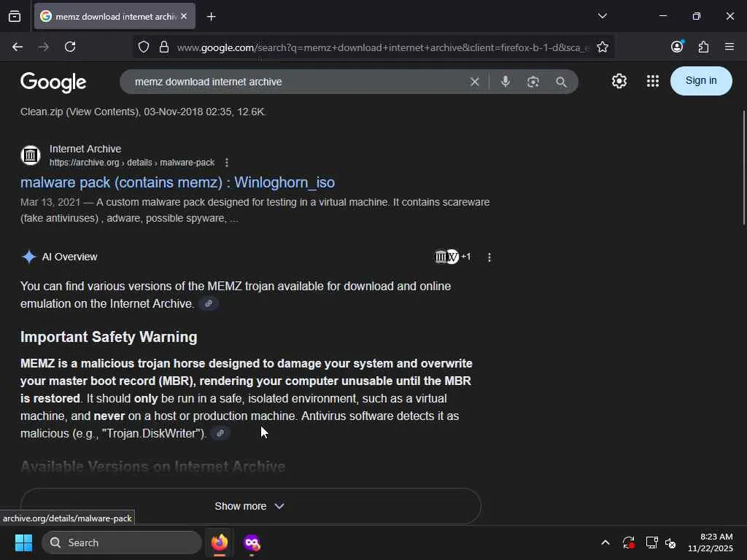Open malware pack (contains memz) result link

click(177, 182)
